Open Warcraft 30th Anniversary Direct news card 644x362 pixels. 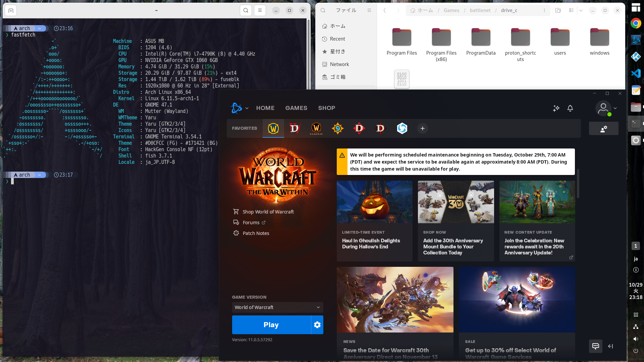tap(395, 314)
